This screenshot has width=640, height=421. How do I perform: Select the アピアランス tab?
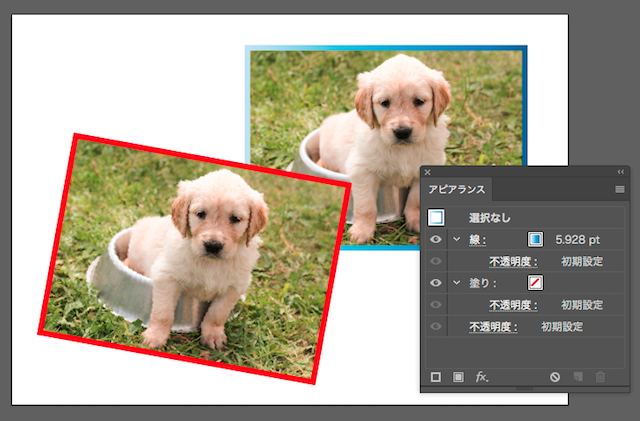[457, 189]
